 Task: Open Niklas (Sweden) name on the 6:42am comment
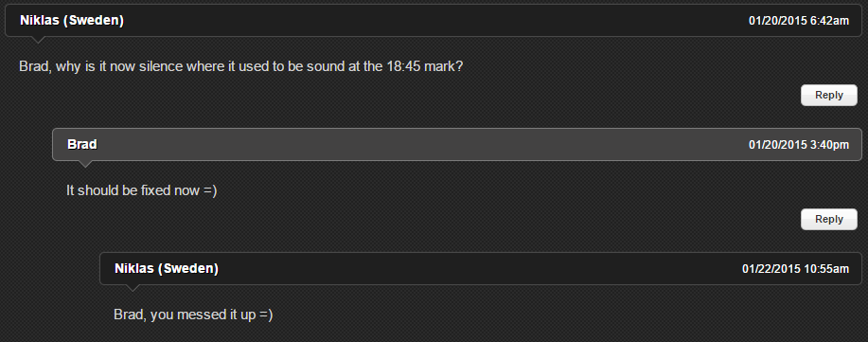(x=71, y=21)
